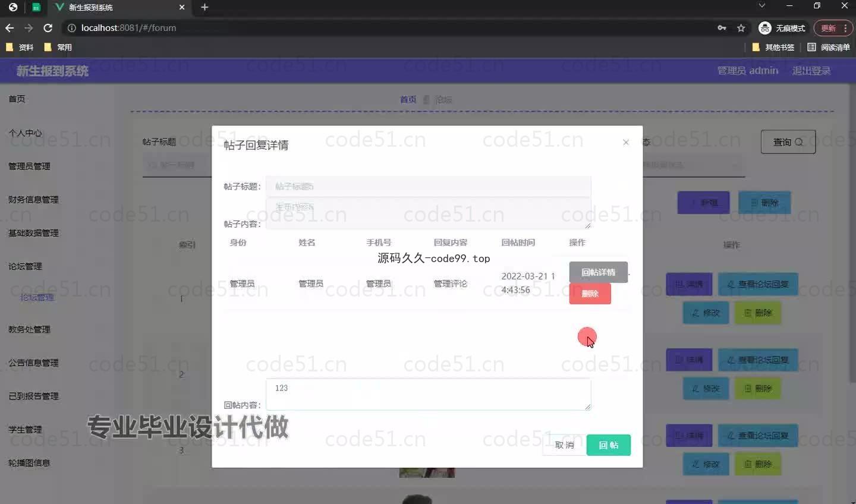The height and width of the screenshot is (504, 856).
Task: Collapse 论坛管理 sidebar menu
Action: click(x=25, y=266)
